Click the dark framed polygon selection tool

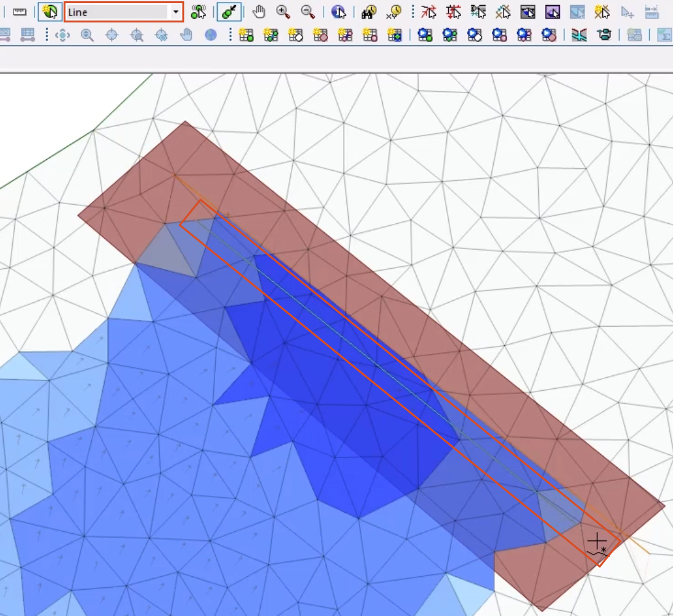pyautogui.click(x=527, y=12)
